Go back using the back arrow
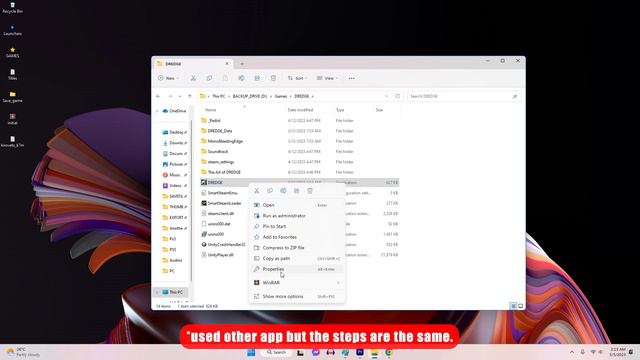 (158, 96)
